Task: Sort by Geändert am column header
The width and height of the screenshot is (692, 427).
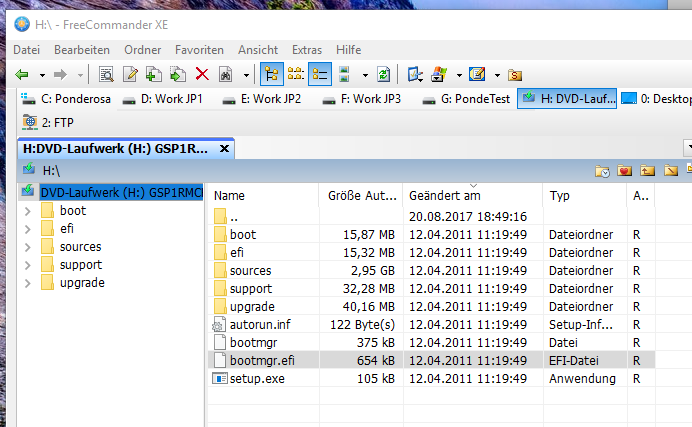Action: point(473,195)
